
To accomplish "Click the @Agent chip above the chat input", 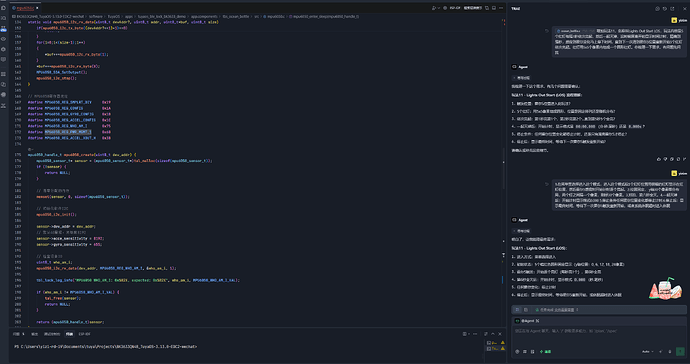I will tap(527, 321).
